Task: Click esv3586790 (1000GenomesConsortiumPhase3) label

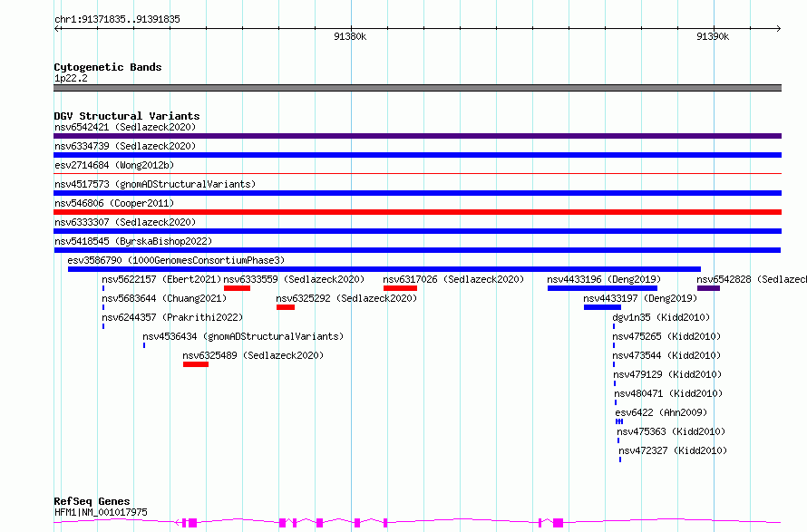Action: [176, 260]
